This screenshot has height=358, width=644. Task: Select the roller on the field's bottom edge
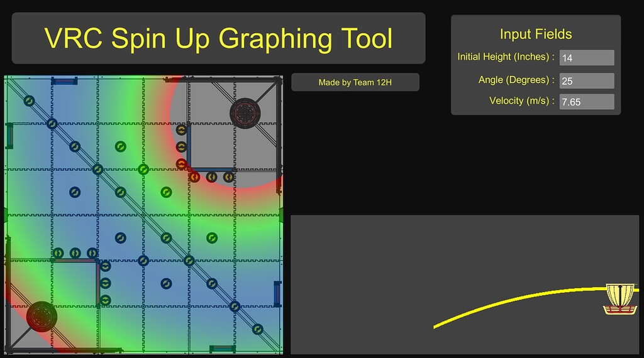[222, 349]
